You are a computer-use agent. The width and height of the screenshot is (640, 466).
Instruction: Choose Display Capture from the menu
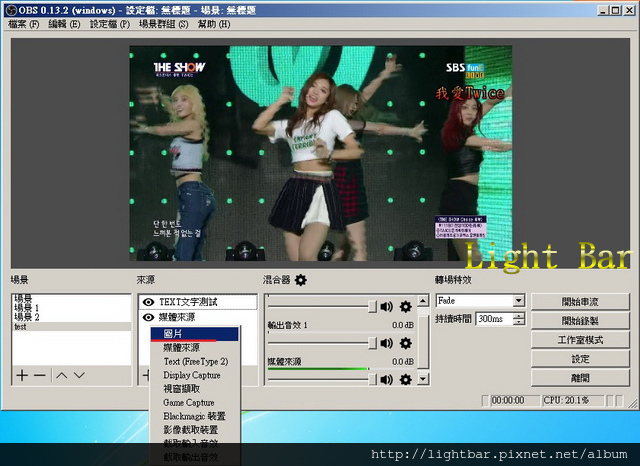[194, 375]
